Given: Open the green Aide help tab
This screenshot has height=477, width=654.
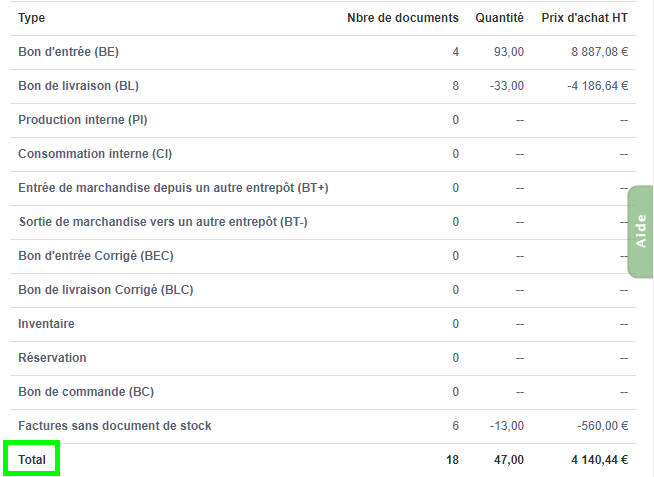Looking at the screenshot, I should click(x=640, y=231).
